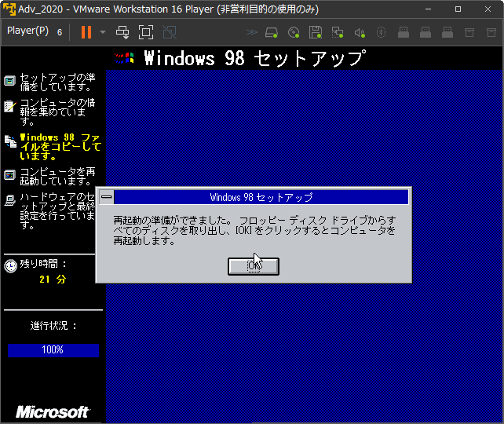Click the disabled Unity mode icon

170,32
